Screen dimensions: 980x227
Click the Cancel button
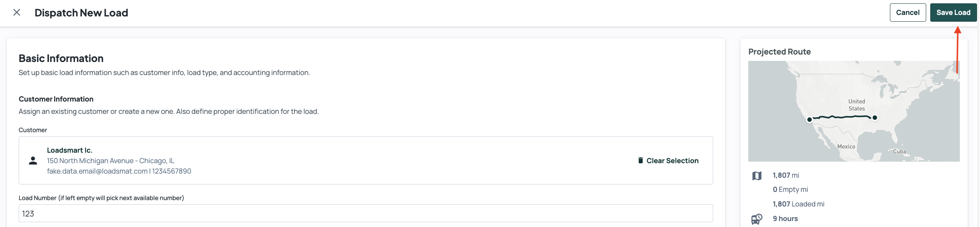tap(907, 13)
